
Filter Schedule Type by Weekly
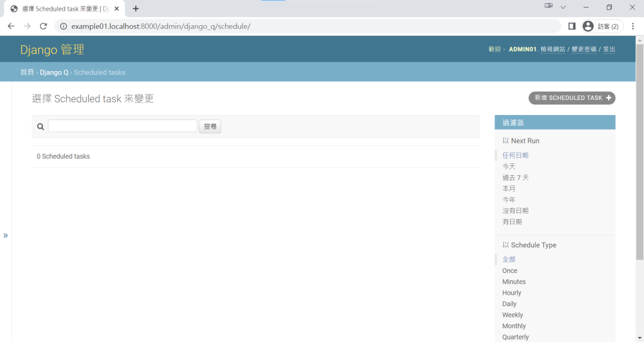[x=513, y=315]
